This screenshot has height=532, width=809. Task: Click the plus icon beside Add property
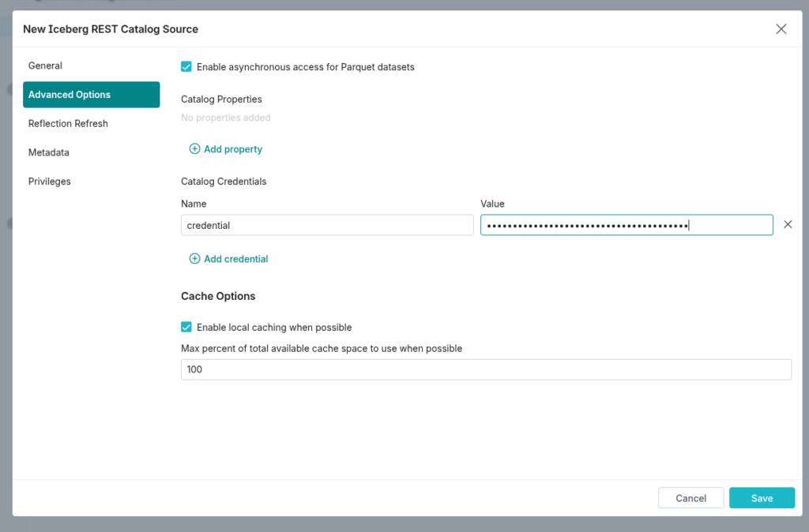[x=194, y=149]
